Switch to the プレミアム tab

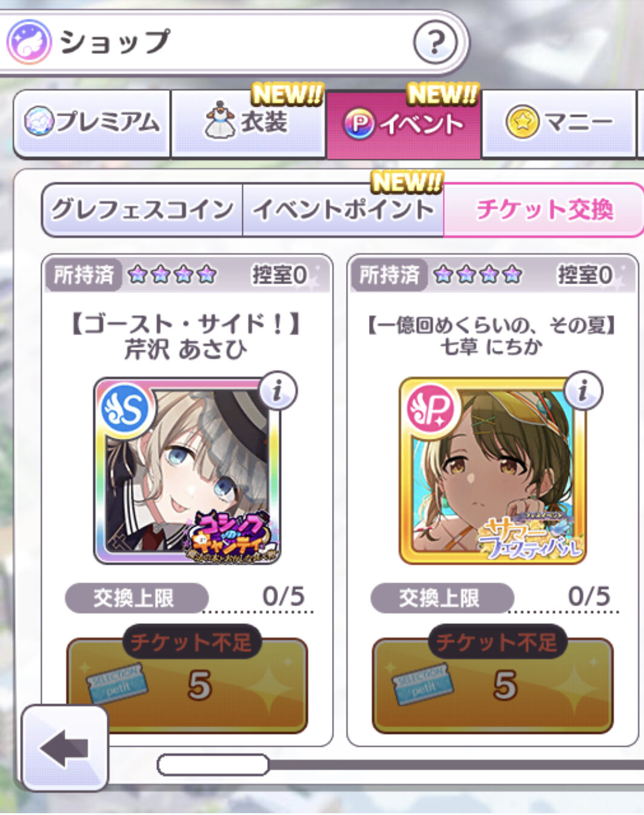(x=91, y=122)
